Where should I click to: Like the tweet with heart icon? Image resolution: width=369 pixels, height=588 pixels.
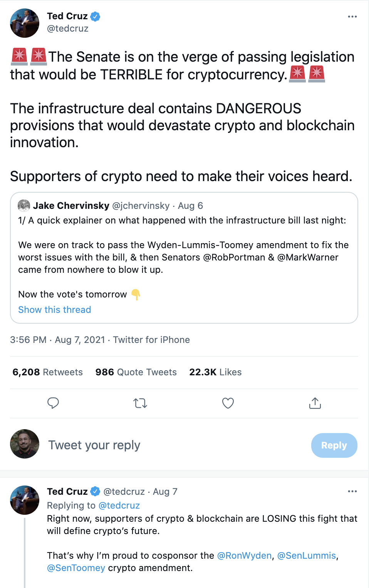click(x=228, y=403)
